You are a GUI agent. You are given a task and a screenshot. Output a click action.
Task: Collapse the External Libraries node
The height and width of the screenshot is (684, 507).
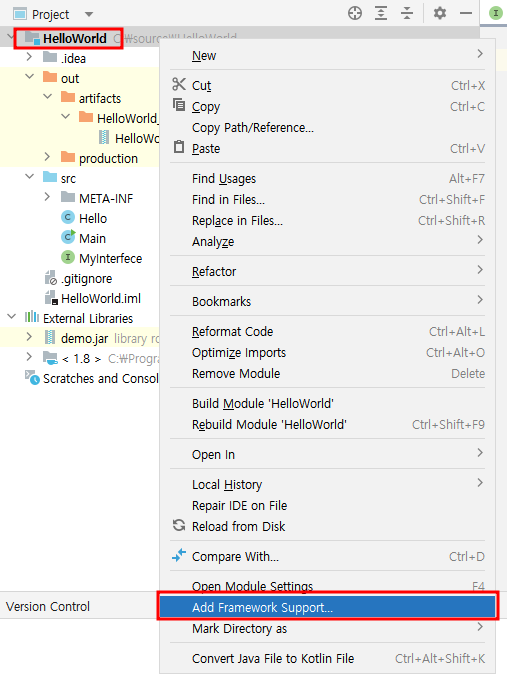[x=11, y=316]
